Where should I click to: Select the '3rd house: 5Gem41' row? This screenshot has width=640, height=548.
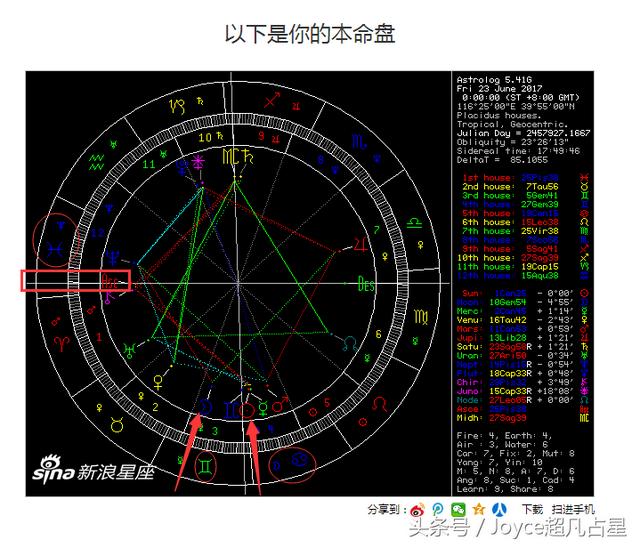[x=510, y=195]
